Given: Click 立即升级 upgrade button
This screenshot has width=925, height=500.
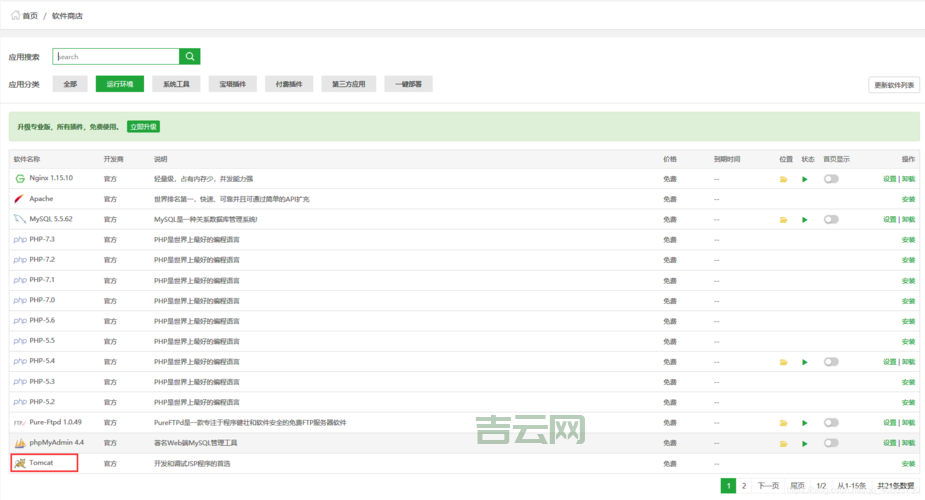Looking at the screenshot, I should (143, 127).
